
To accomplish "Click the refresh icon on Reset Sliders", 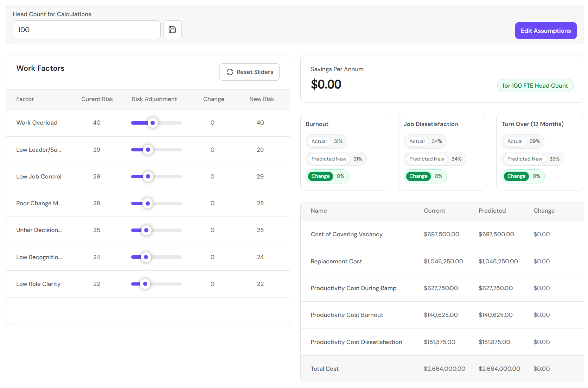I will (x=230, y=72).
